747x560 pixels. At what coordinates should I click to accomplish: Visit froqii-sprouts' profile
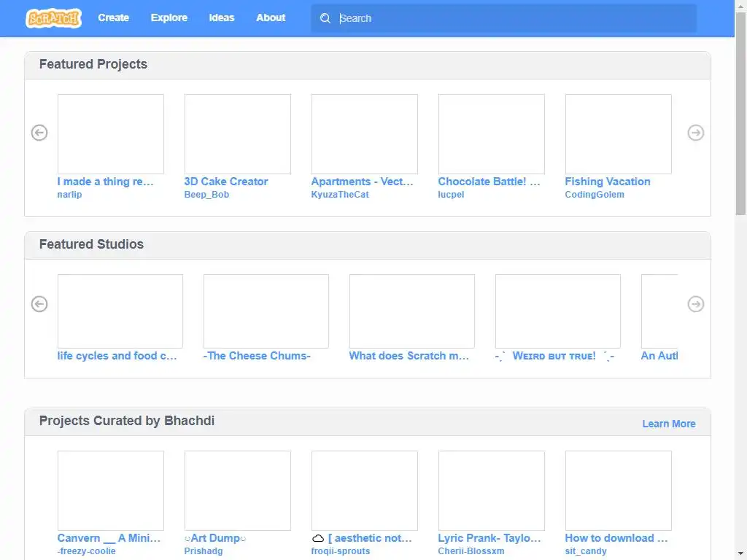point(341,551)
